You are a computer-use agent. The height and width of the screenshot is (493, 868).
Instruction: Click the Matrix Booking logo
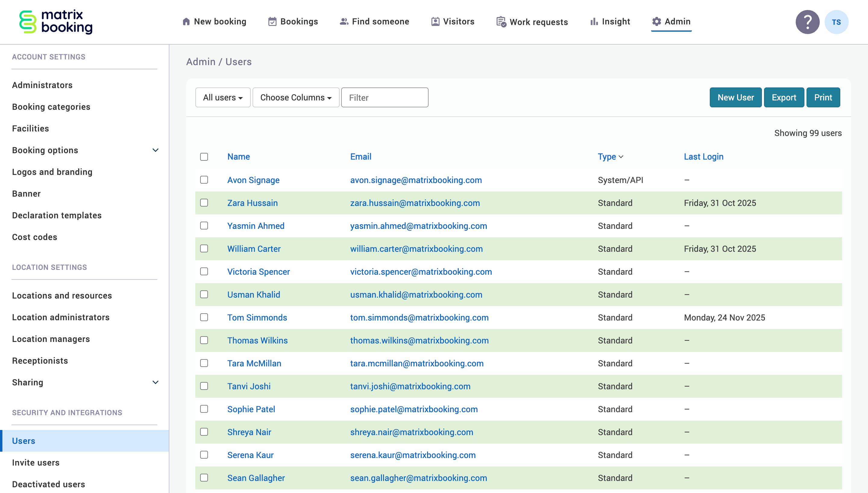(x=56, y=22)
